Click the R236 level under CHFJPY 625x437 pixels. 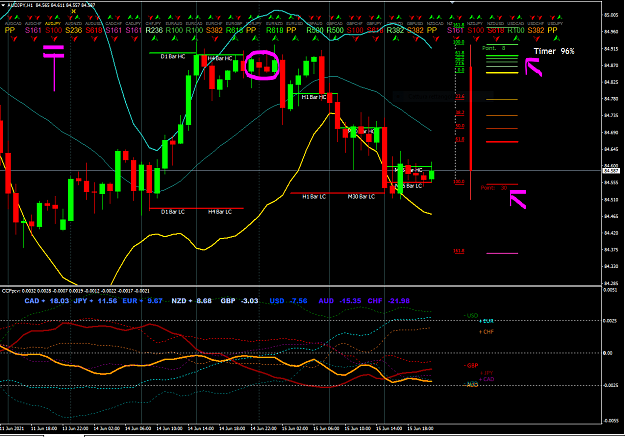pos(154,30)
